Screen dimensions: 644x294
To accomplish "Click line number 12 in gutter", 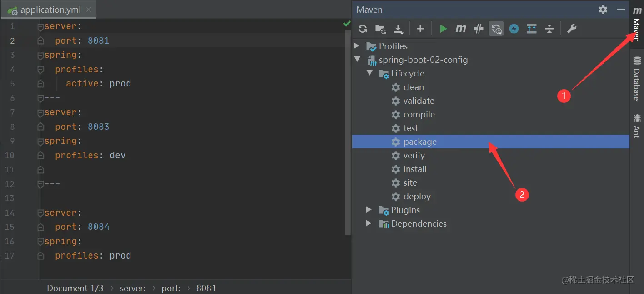I will (10, 184).
